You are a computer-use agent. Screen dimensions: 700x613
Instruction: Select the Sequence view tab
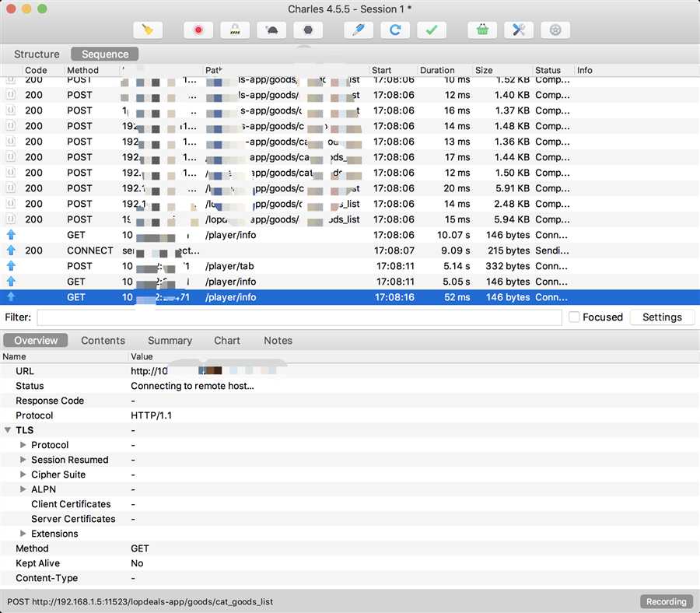coord(105,54)
